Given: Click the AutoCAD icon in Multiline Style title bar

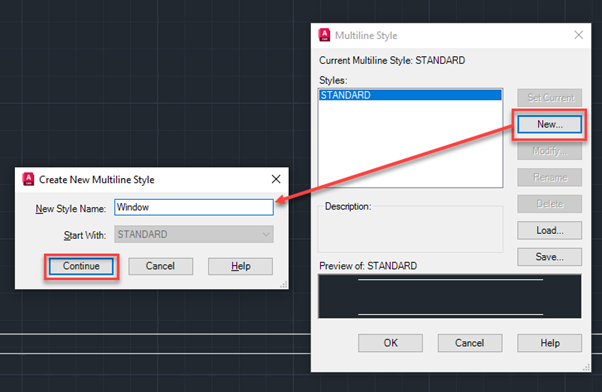Looking at the screenshot, I should (324, 35).
